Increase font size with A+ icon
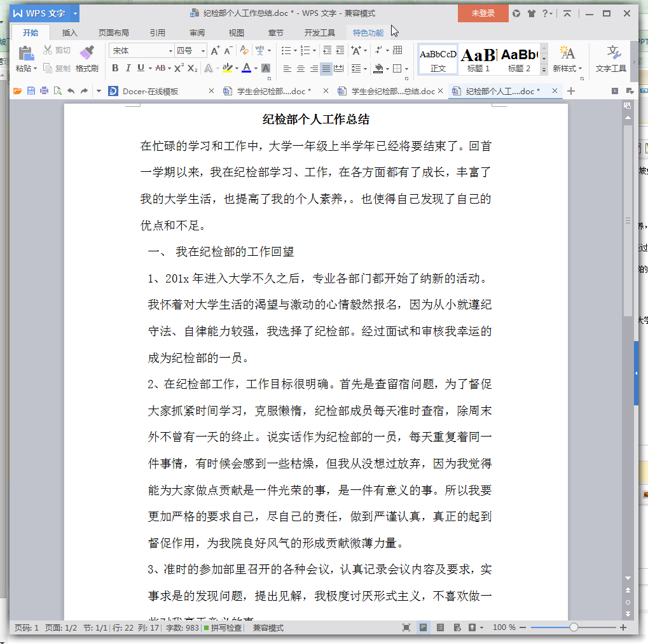Screen dimensions: 648x644 [x=216, y=50]
